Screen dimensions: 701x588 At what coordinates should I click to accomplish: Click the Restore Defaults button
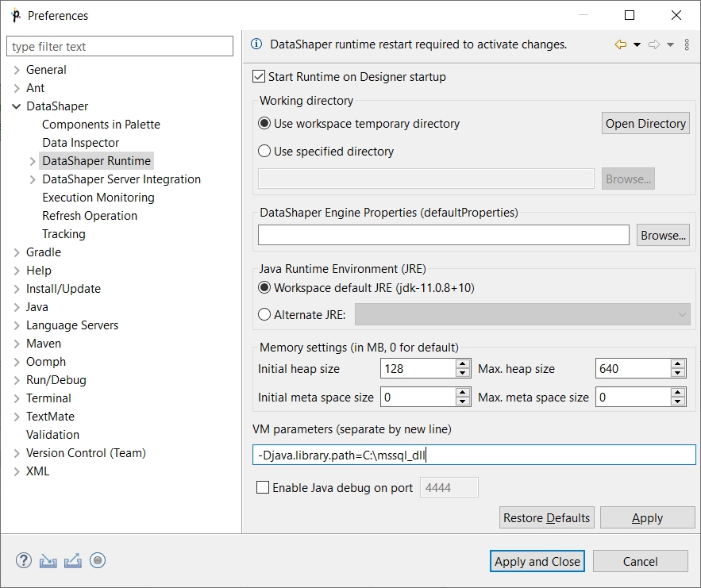(x=547, y=517)
